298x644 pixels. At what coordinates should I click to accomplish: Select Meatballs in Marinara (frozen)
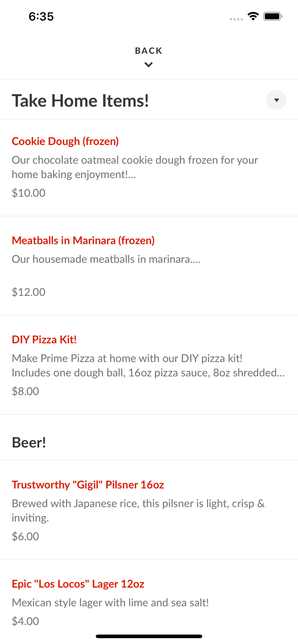(x=83, y=240)
